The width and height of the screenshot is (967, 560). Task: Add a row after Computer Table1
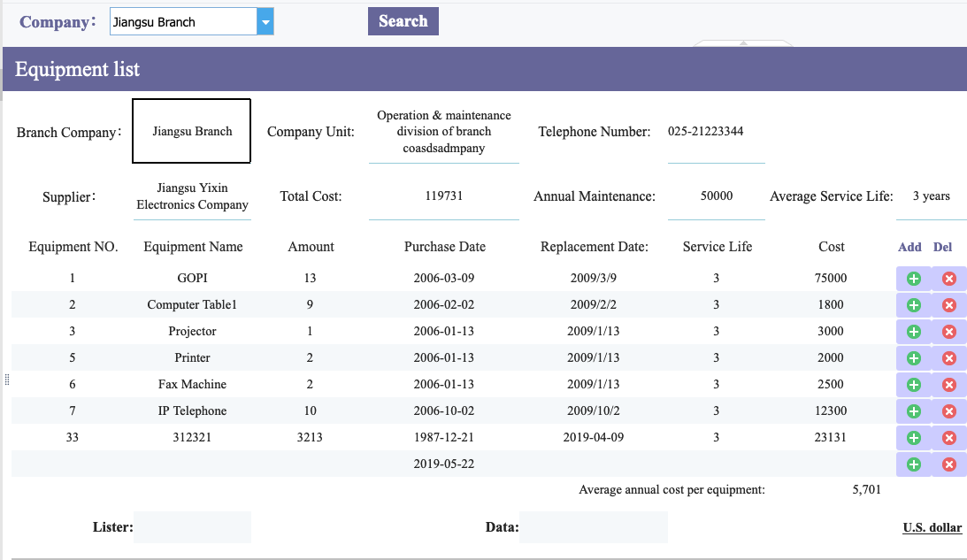click(913, 305)
